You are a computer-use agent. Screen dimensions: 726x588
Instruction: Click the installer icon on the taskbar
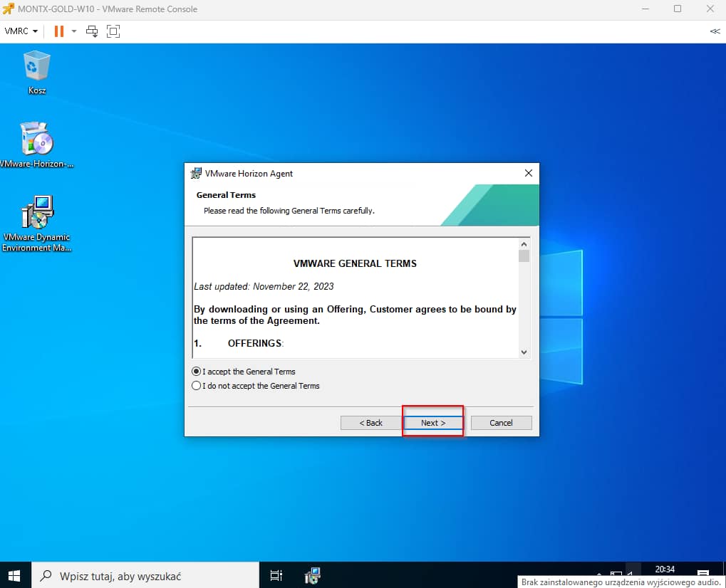312,575
